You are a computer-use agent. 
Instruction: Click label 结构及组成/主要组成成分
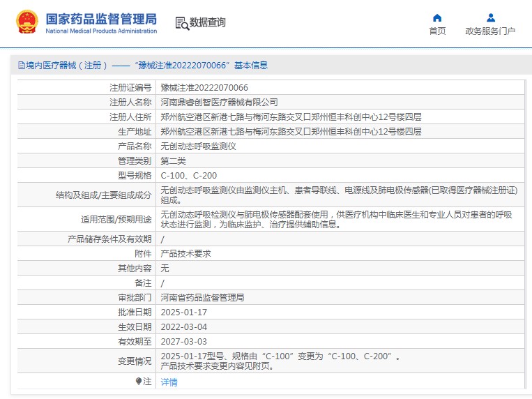pyautogui.click(x=103, y=195)
